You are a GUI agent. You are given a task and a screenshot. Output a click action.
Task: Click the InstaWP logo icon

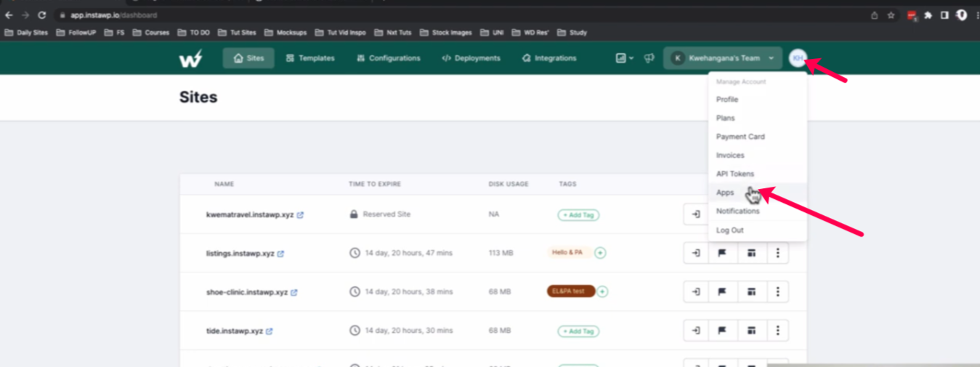pos(190,58)
